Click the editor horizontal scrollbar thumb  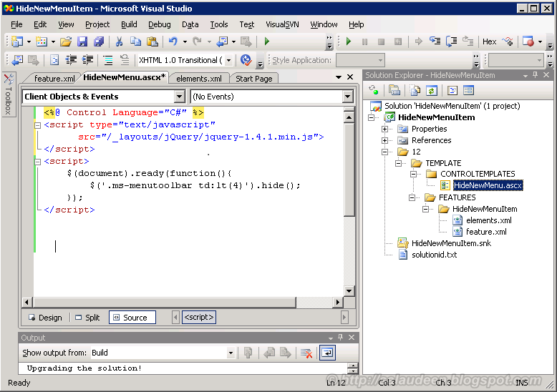pos(164,302)
